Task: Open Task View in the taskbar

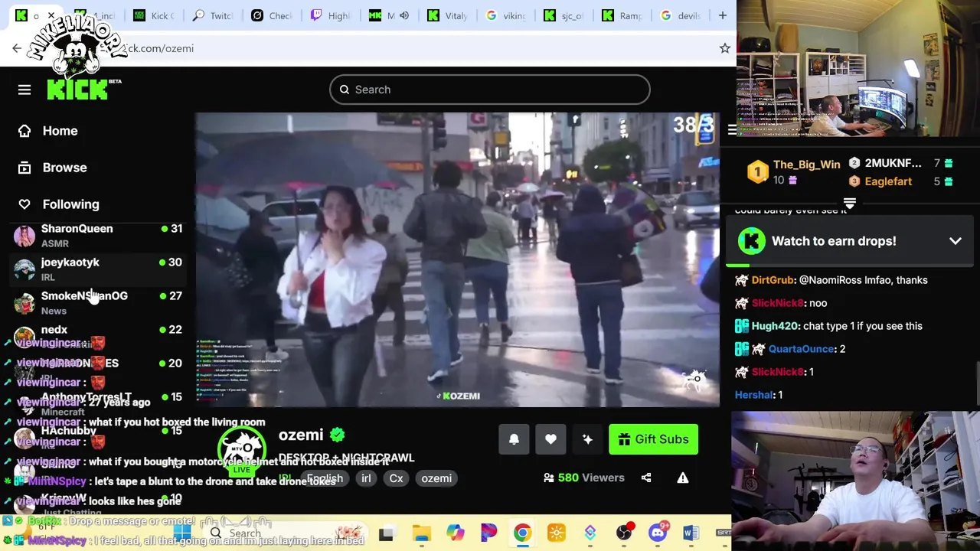Action: [386, 533]
